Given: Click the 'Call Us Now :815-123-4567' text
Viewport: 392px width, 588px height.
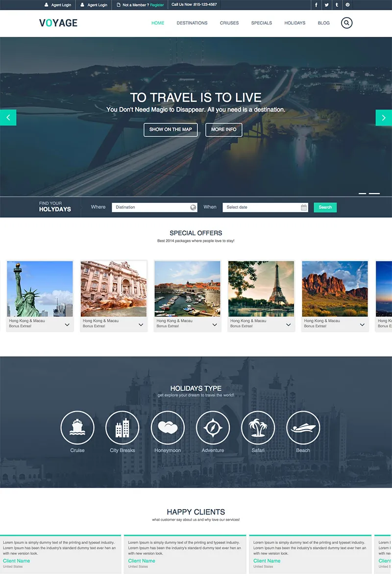Looking at the screenshot, I should click(194, 4).
